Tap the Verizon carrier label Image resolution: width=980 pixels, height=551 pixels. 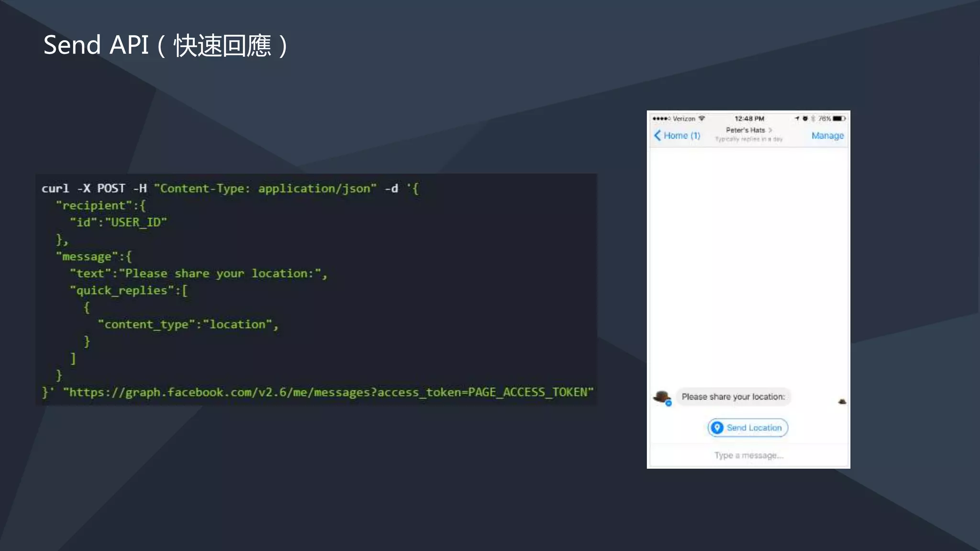[x=684, y=119]
